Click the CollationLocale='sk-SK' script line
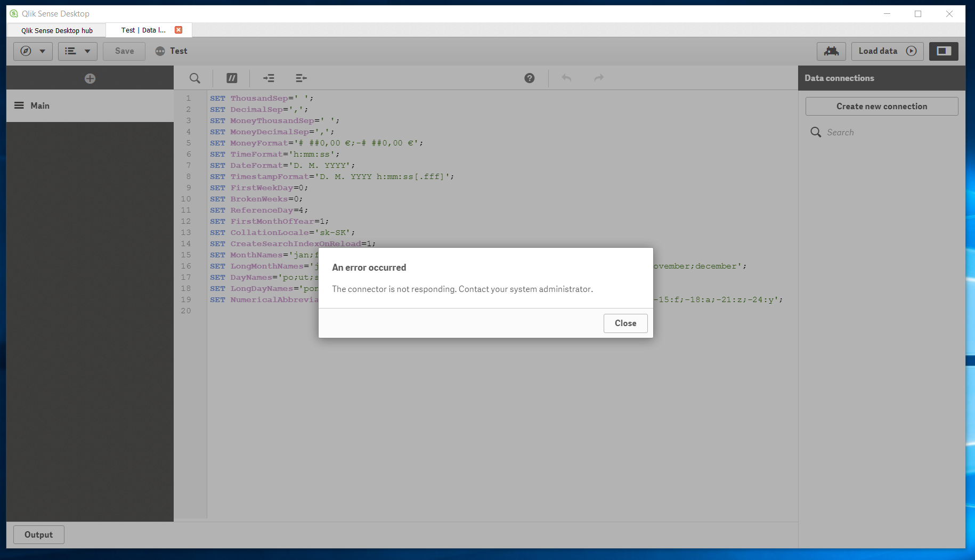This screenshot has height=560, width=975. [282, 232]
